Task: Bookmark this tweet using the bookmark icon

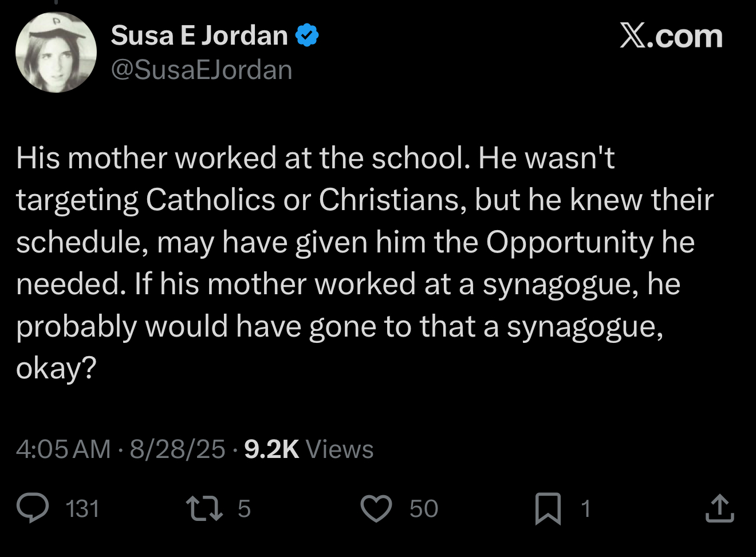Action: [548, 508]
